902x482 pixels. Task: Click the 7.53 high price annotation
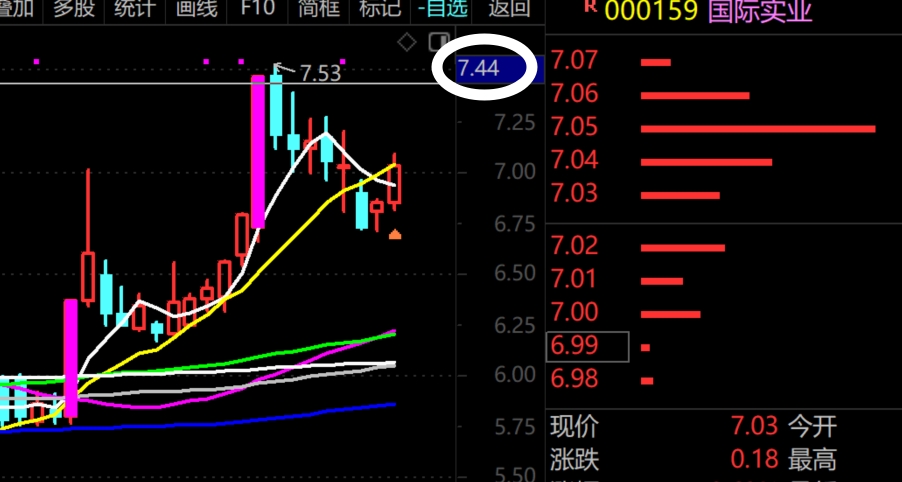tap(320, 73)
